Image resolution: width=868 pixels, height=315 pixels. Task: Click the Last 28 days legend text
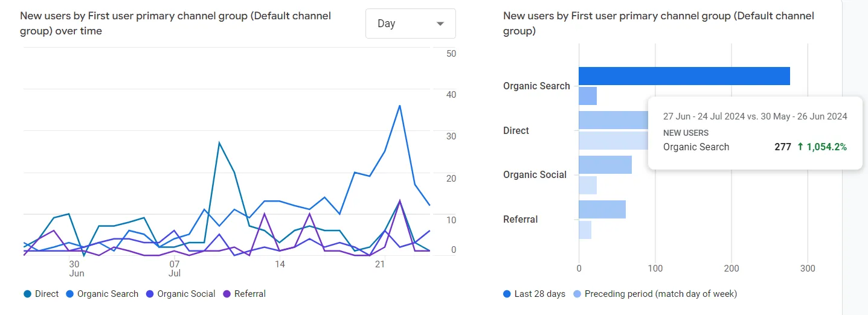point(540,294)
